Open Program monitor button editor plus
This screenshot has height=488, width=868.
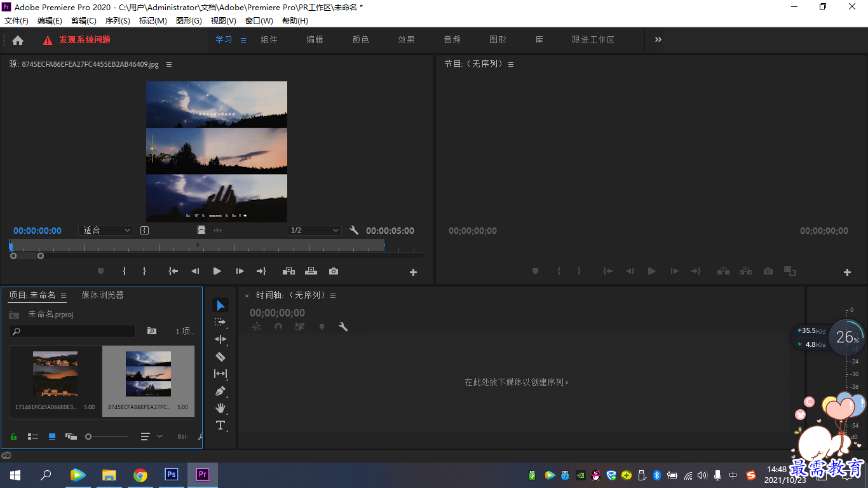click(x=847, y=272)
